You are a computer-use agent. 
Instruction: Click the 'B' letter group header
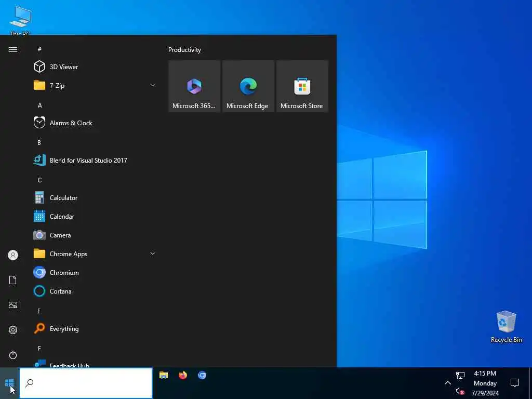[39, 142]
